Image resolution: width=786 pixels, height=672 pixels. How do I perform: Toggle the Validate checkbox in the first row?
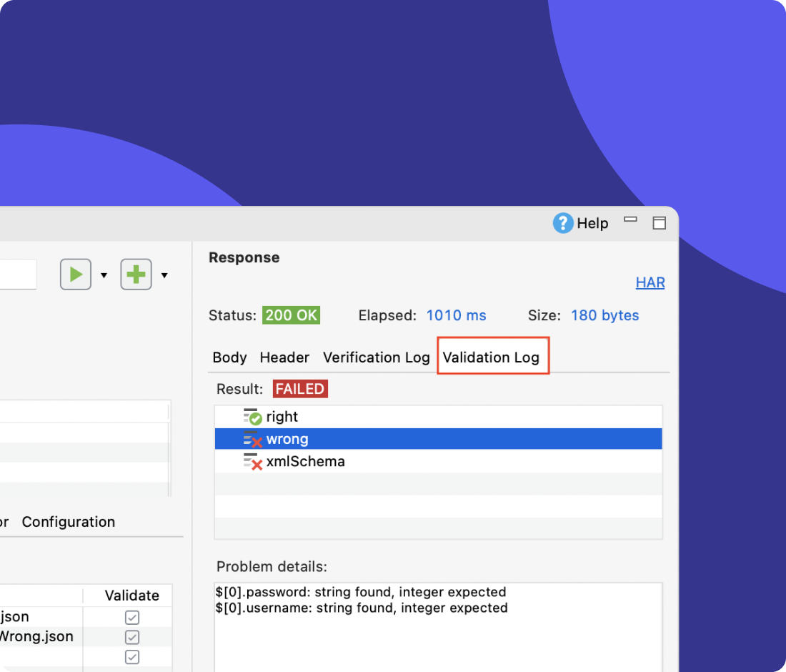pos(131,616)
